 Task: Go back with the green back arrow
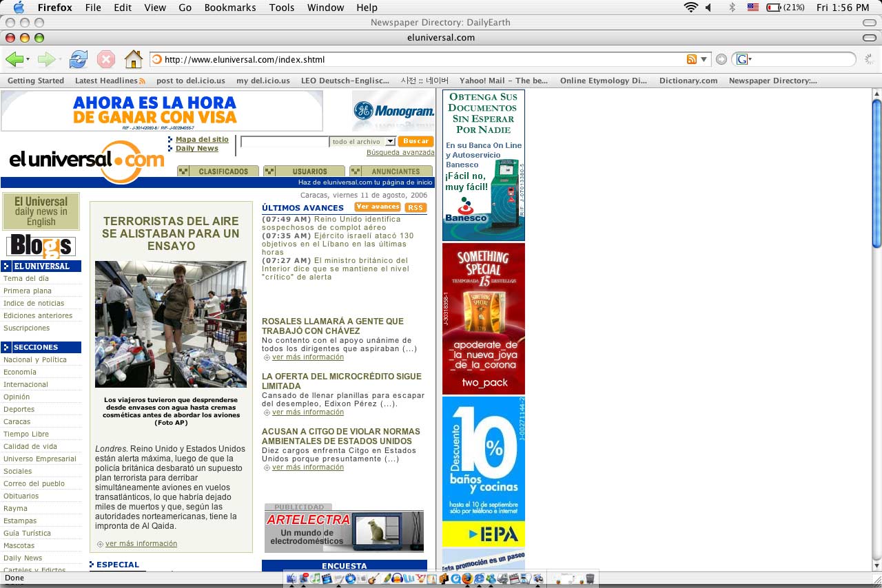pyautogui.click(x=14, y=59)
